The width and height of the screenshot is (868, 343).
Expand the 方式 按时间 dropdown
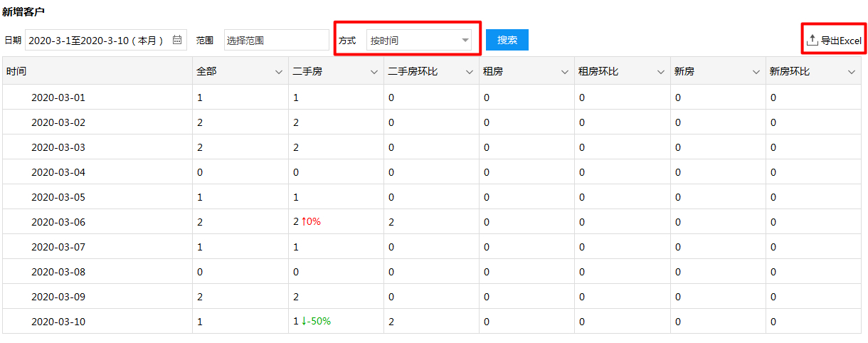[x=419, y=41]
